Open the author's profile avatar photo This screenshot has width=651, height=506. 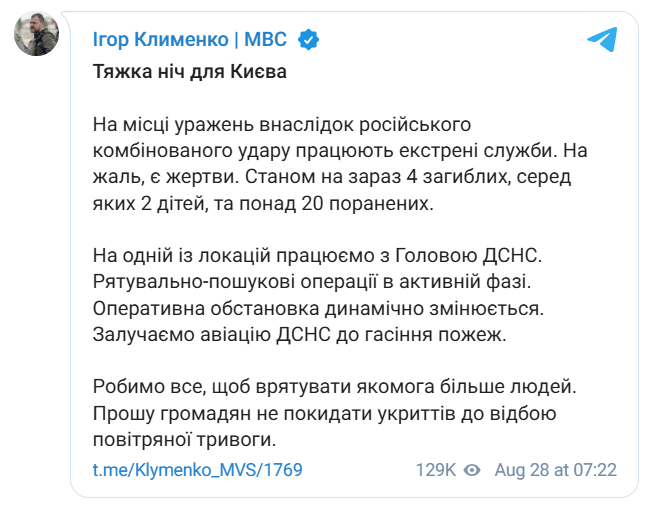pos(35,35)
